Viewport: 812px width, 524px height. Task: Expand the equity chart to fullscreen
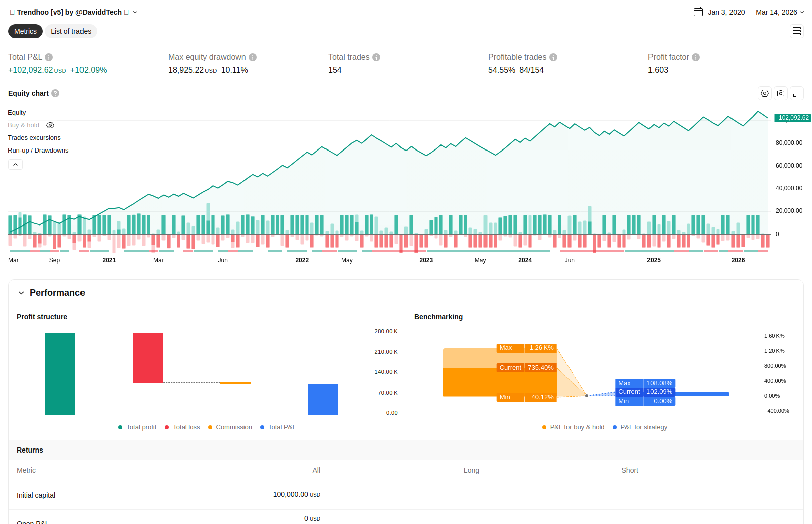797,93
